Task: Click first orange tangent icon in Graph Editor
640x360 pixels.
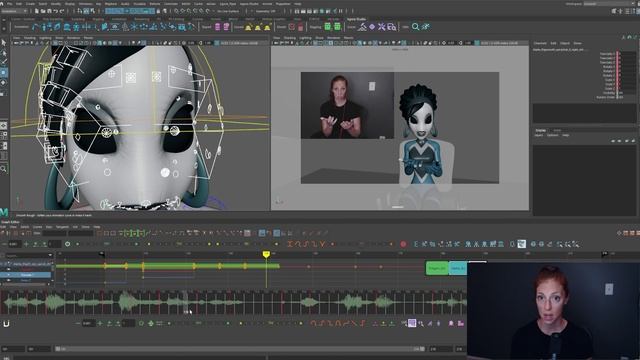Action: click(x=290, y=244)
